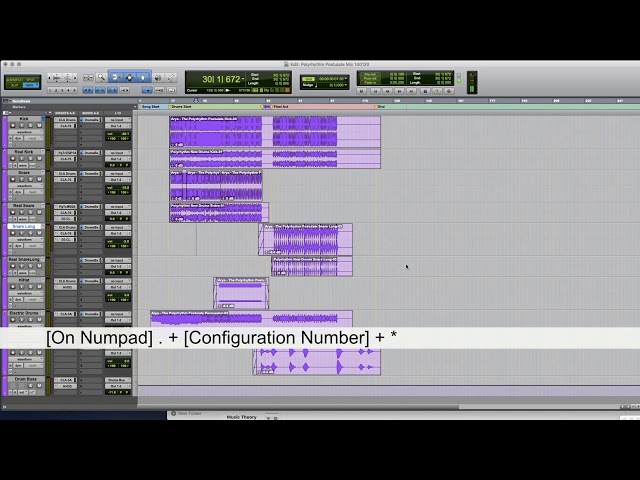Open Kick track automation mode selector

pos(33,138)
